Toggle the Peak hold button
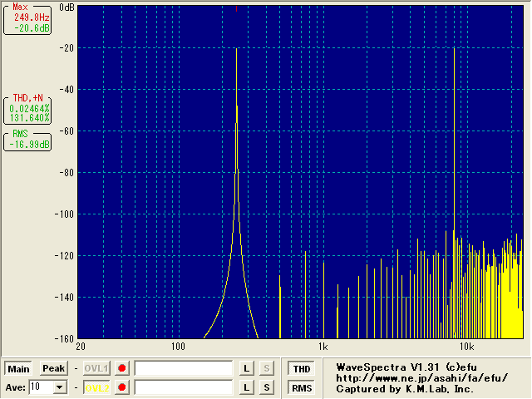Screen dimensions: 532x399 coord(53,368)
